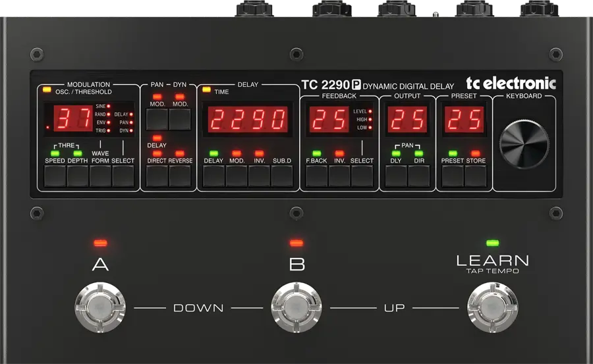Push the Output DLY button

tap(396, 176)
